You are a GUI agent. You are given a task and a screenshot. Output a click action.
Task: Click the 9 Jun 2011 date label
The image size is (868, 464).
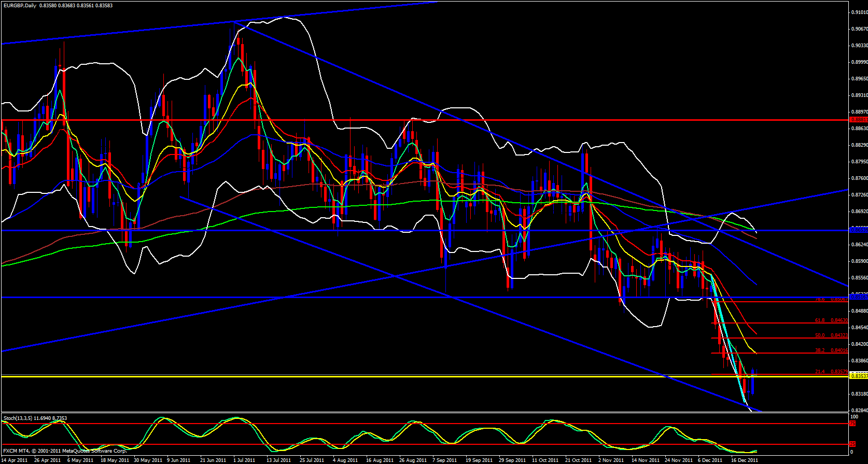(x=179, y=460)
